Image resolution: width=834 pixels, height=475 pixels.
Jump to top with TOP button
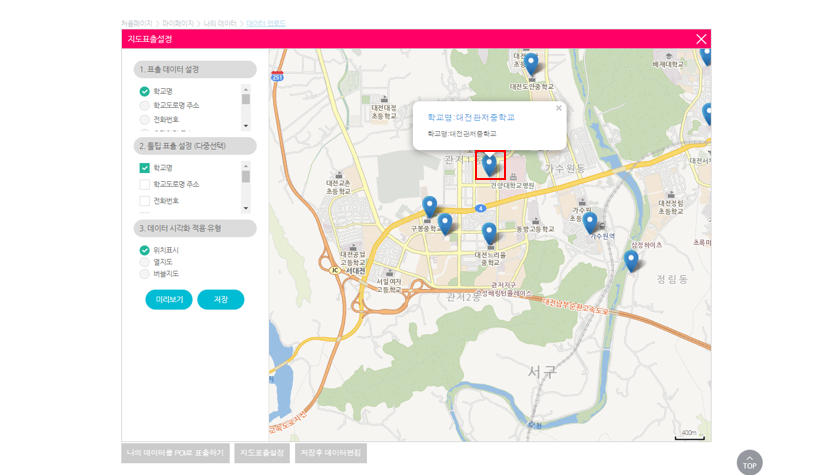click(x=749, y=462)
